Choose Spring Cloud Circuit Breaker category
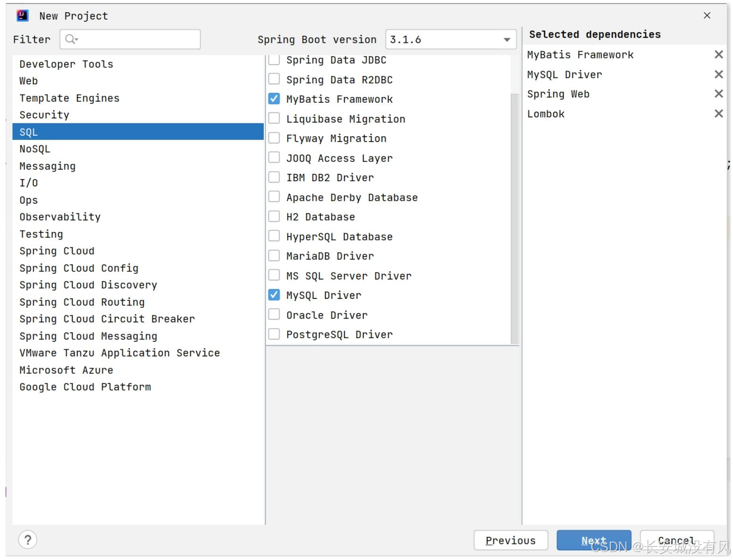 pos(138,319)
